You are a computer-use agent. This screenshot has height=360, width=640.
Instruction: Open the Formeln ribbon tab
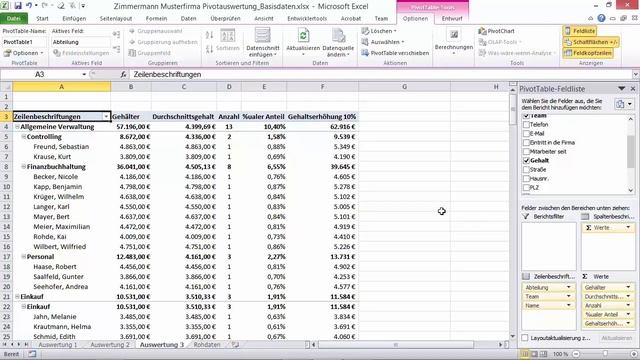point(156,18)
